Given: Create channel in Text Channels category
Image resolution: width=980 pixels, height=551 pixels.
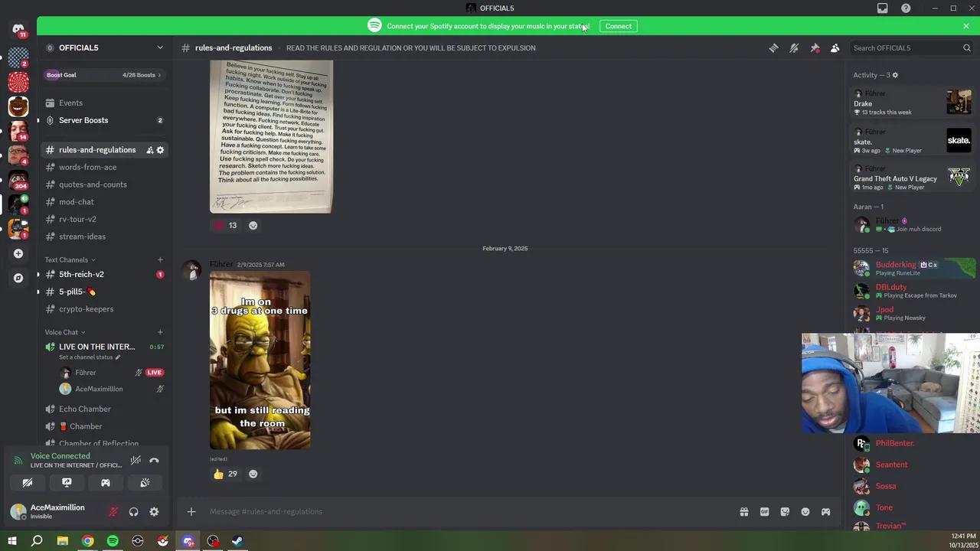Looking at the screenshot, I should click(160, 259).
